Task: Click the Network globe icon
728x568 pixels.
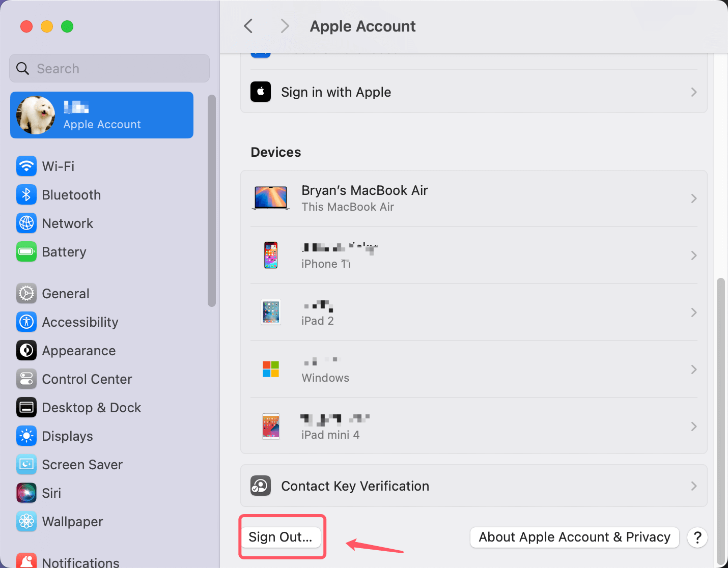Action: (26, 223)
